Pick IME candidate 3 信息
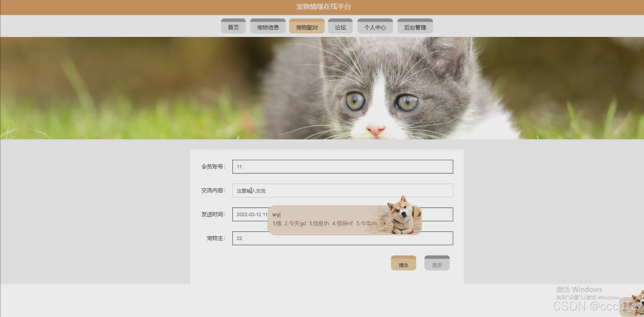This screenshot has height=317, width=644. pos(319,224)
